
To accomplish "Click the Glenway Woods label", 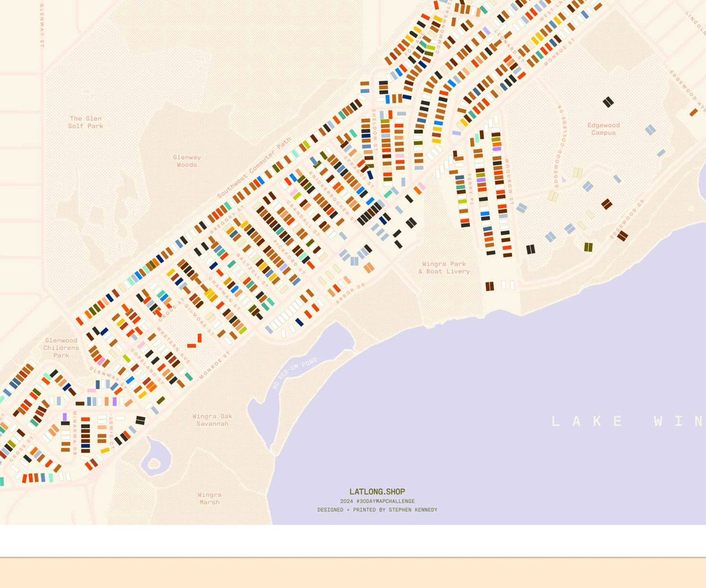I will pos(187,161).
